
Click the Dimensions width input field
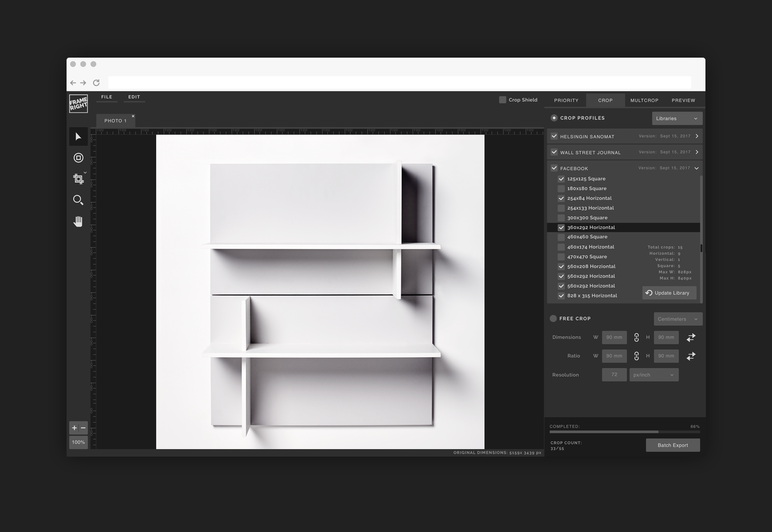click(614, 337)
